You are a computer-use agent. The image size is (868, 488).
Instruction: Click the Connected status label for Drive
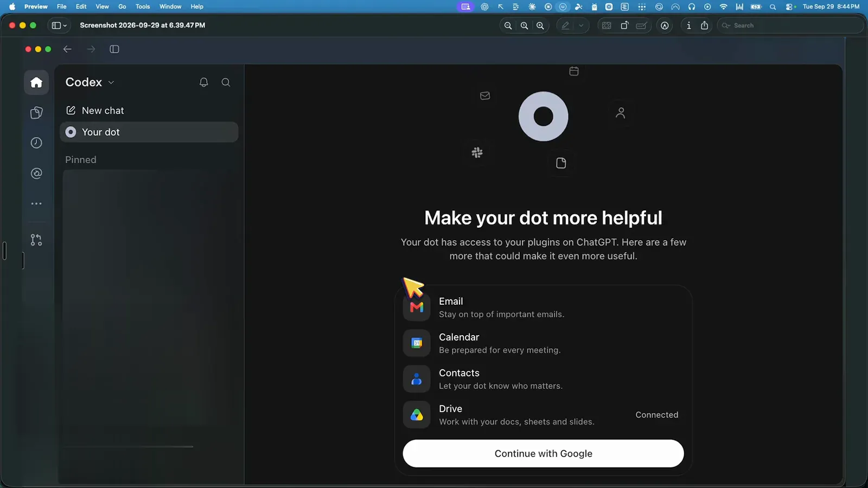(657, 415)
